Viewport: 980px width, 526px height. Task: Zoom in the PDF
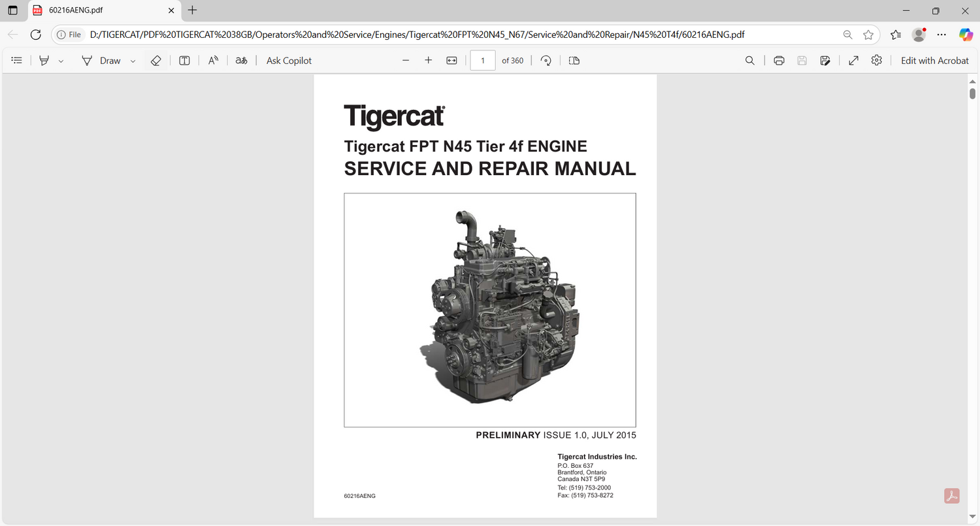(429, 60)
